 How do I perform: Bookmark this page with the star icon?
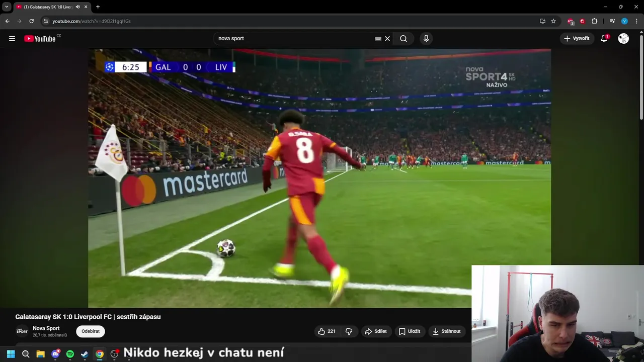(553, 21)
